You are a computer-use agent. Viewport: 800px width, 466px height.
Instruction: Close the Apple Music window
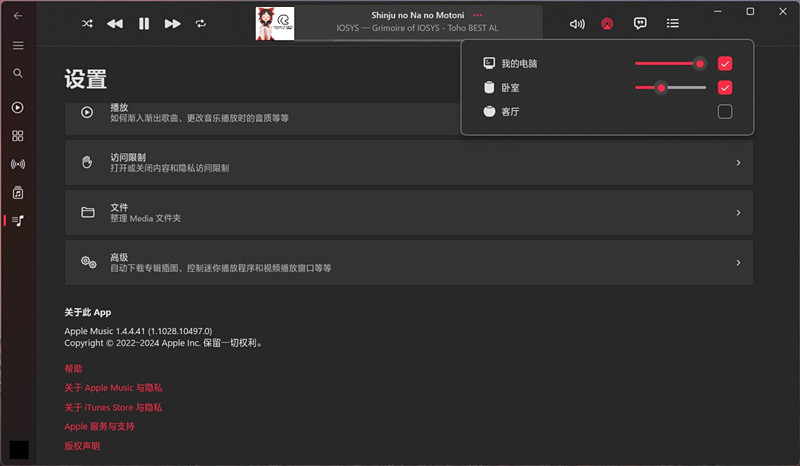(783, 11)
